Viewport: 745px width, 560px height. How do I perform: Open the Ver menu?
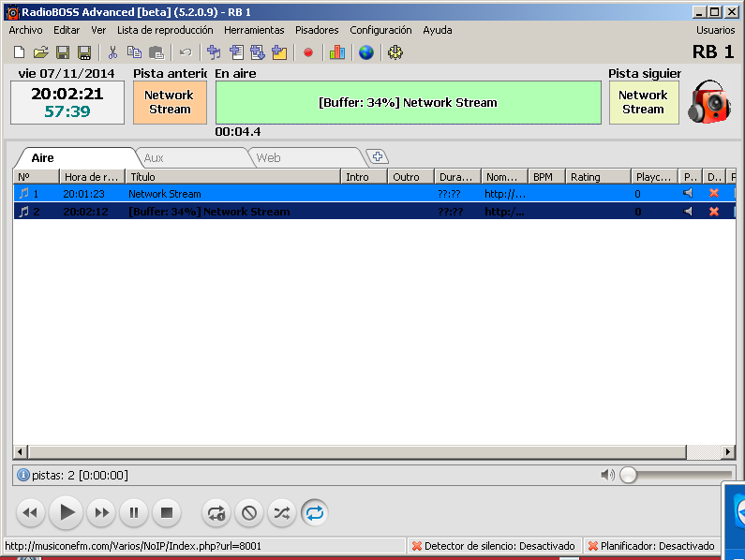98,30
